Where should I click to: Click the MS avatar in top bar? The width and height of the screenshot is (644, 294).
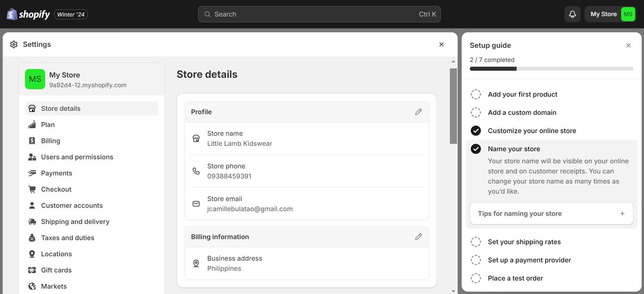click(628, 14)
